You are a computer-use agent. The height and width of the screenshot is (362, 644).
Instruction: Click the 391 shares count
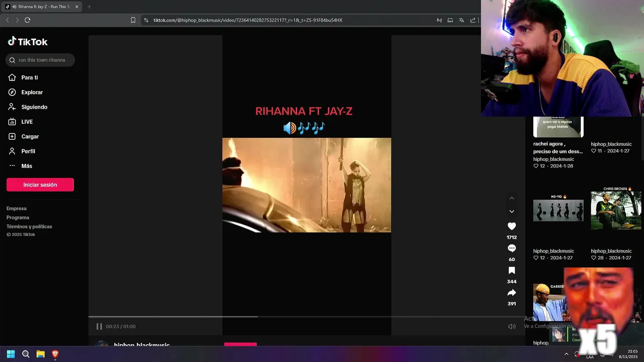tap(512, 304)
